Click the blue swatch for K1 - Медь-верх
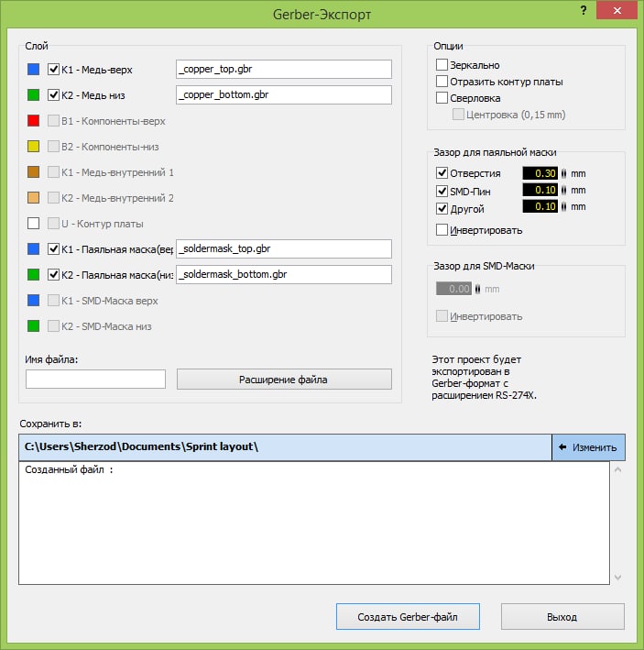The height and width of the screenshot is (650, 644). [x=34, y=70]
